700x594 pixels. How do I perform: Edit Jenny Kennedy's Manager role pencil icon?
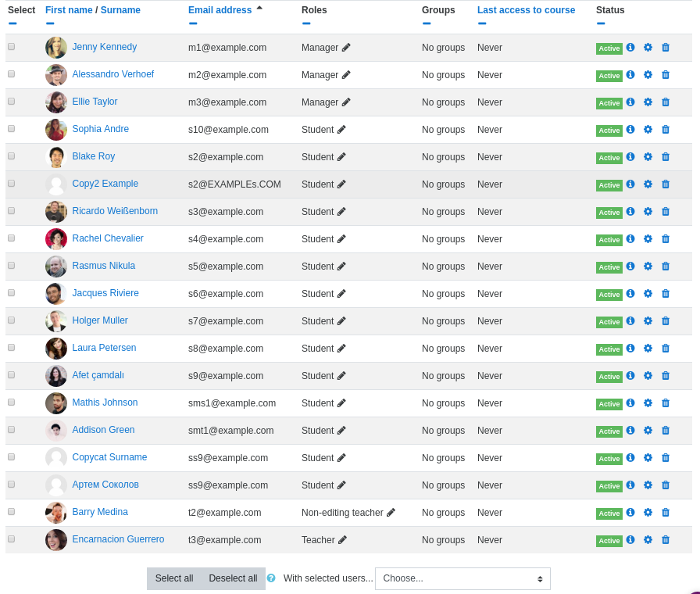(346, 48)
